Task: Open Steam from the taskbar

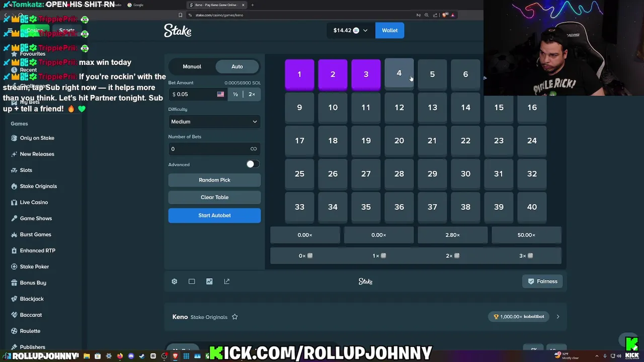Action: pyautogui.click(x=142, y=356)
